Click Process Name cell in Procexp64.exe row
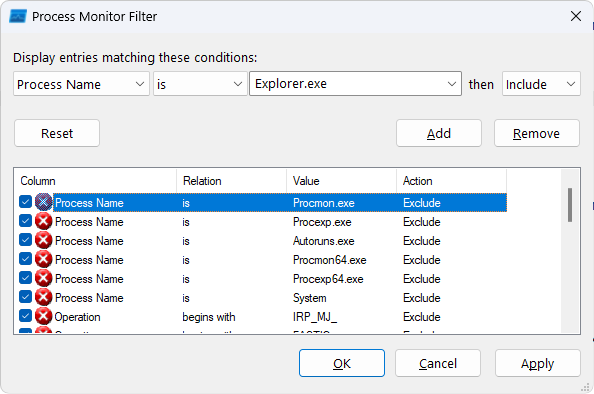 coord(89,279)
